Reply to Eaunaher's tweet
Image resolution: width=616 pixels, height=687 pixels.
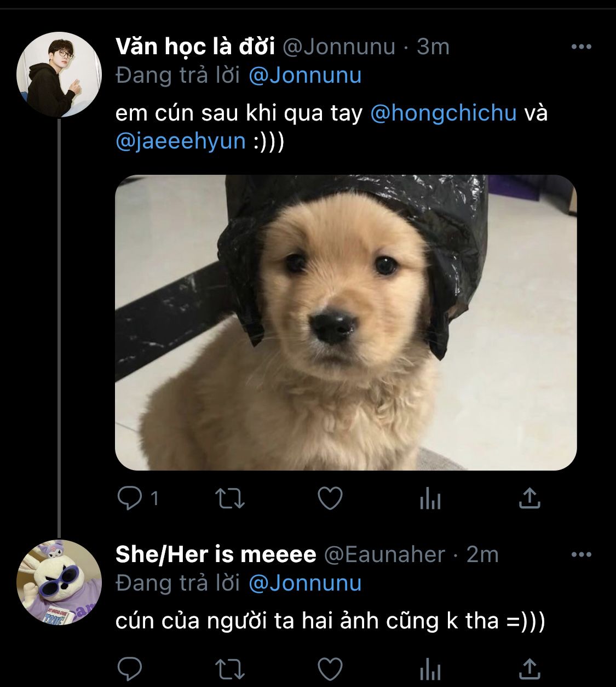(130, 669)
